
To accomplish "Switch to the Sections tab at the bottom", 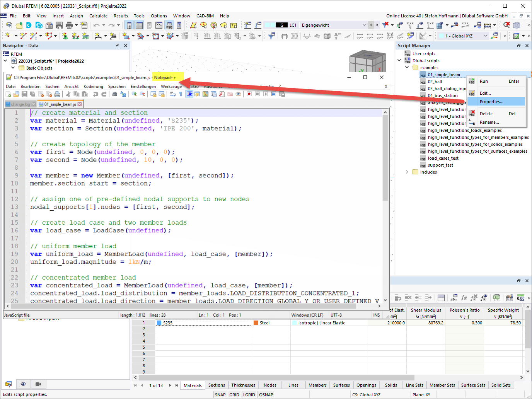I will coord(217,385).
